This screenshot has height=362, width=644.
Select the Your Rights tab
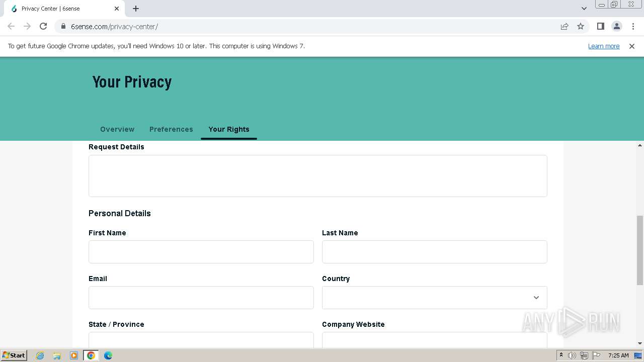[x=229, y=129]
